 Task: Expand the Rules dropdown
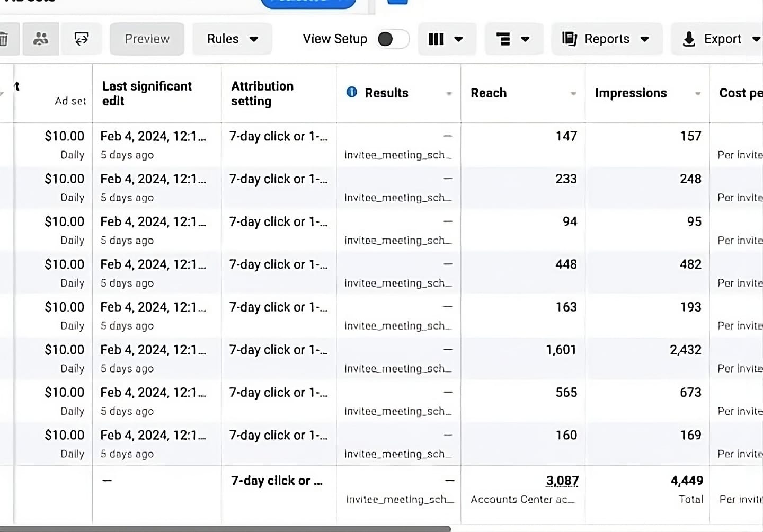click(232, 39)
